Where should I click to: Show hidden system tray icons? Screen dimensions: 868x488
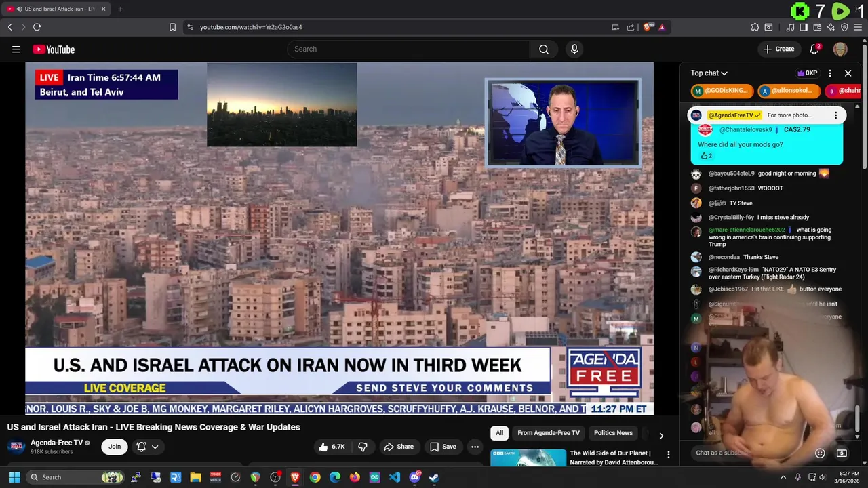coord(783,477)
